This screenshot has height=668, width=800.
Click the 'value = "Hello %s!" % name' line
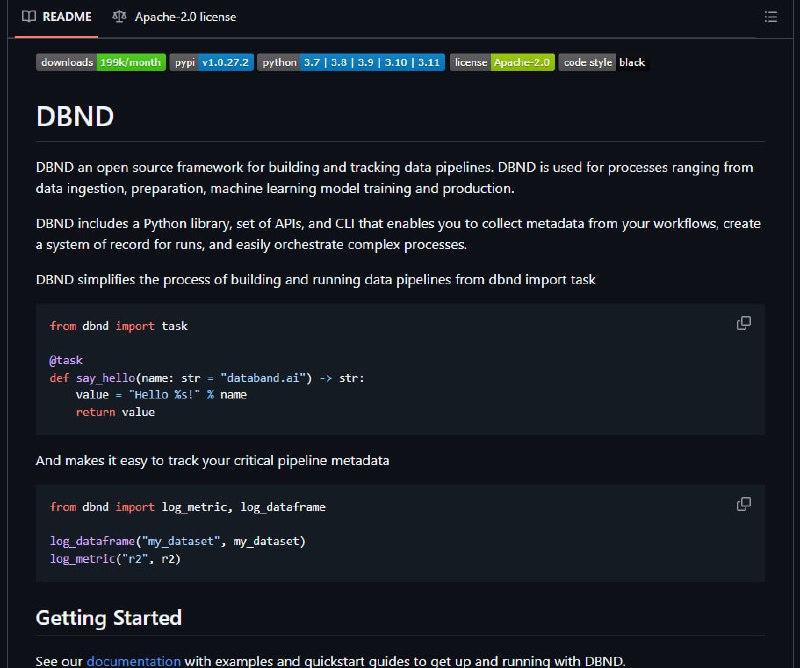161,395
